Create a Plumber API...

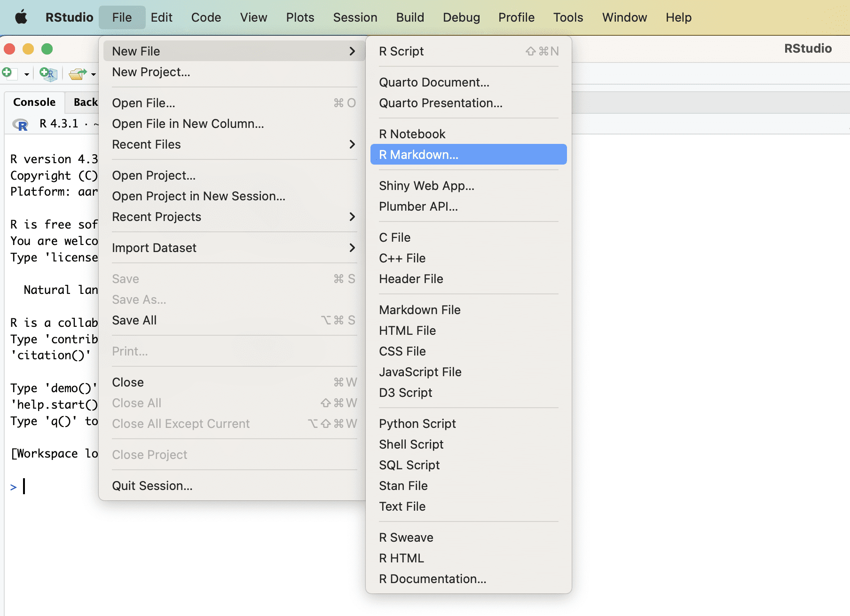click(469, 206)
